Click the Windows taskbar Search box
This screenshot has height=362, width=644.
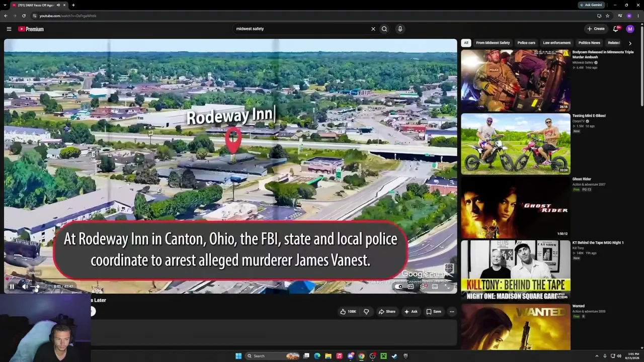[273, 356]
